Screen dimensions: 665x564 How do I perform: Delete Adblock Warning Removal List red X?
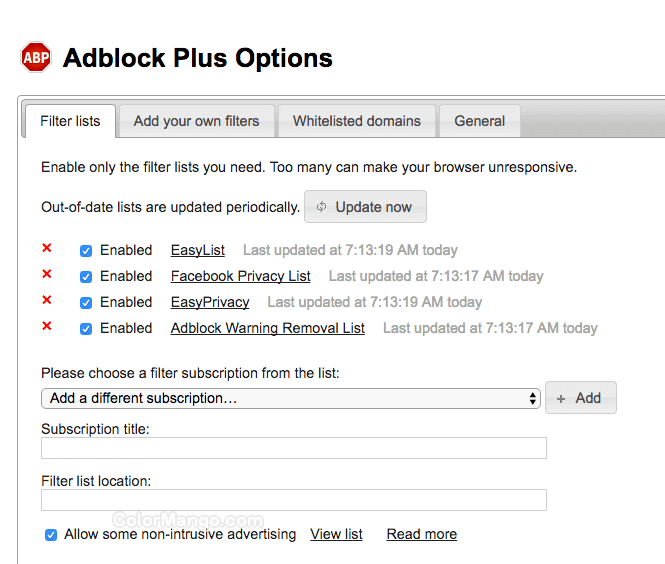tap(46, 327)
